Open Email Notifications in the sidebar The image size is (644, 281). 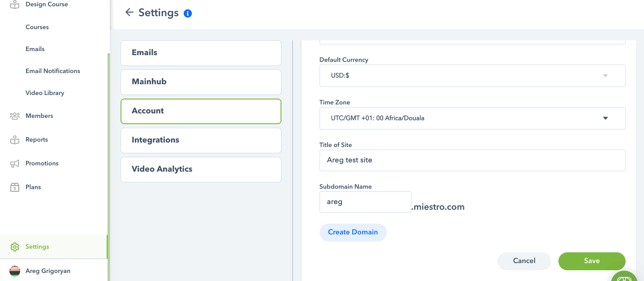[53, 71]
